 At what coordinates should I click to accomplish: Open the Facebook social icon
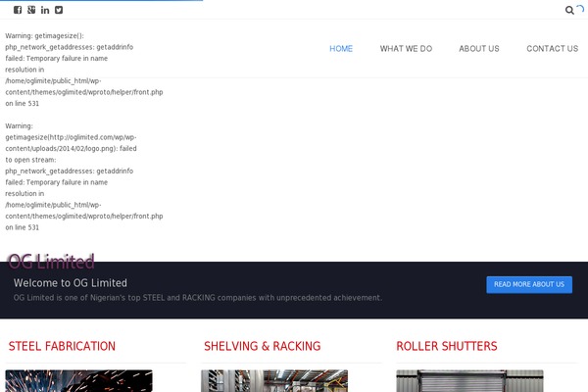click(x=18, y=10)
